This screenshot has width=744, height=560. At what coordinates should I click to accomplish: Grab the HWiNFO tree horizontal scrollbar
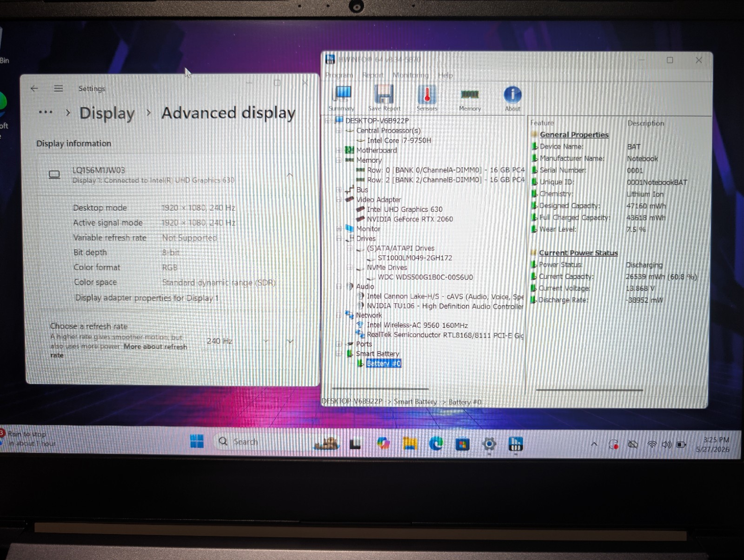click(x=380, y=388)
